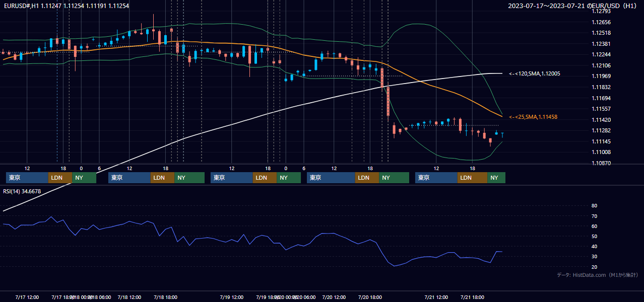
Task: Click RSI scale level 20
Action: point(594,267)
